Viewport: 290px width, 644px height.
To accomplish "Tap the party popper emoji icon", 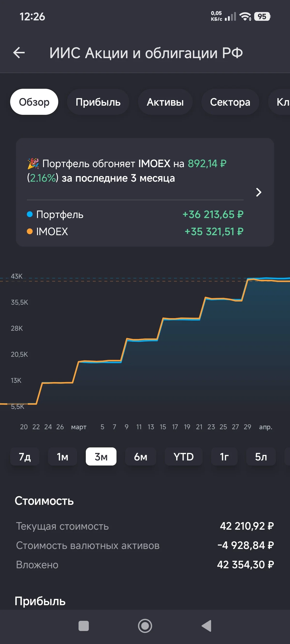I will coord(33,164).
